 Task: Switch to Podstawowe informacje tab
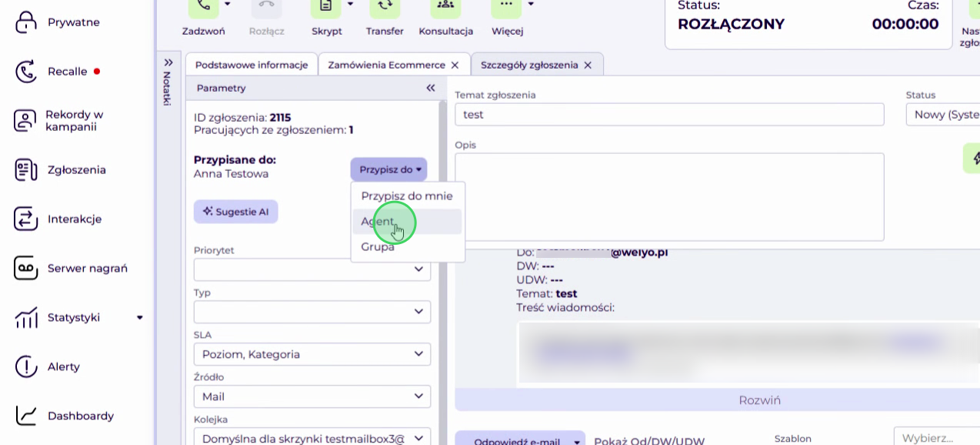point(252,65)
